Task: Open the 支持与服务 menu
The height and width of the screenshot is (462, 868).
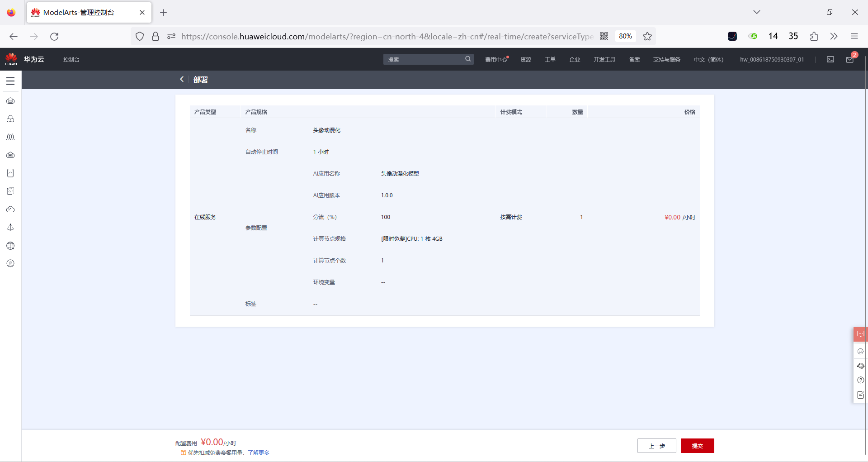Action: pyautogui.click(x=667, y=59)
